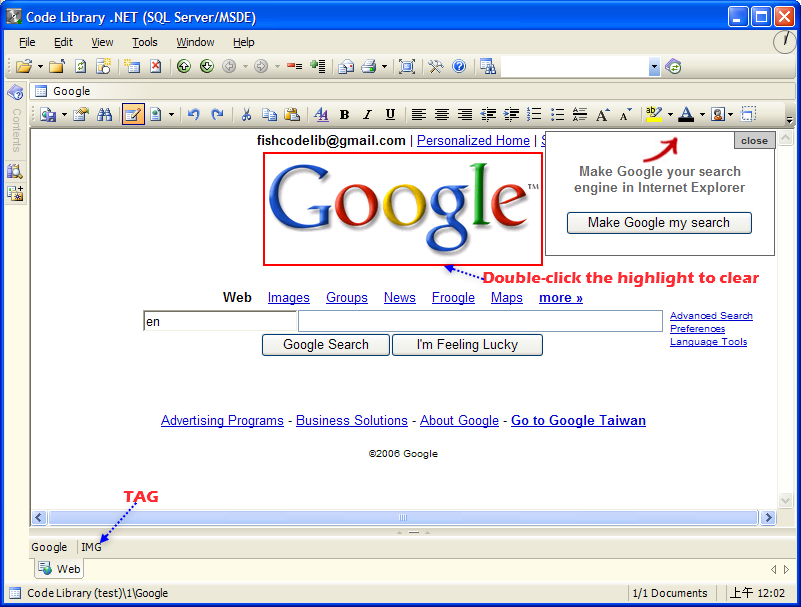The width and height of the screenshot is (801, 607).
Task: Expand the printer dropdown arrow
Action: (384, 66)
